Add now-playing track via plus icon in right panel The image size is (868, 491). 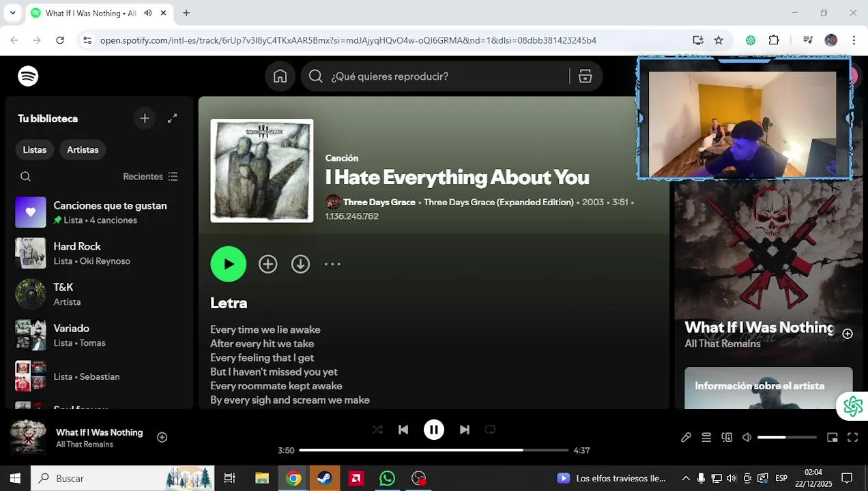pos(848,334)
